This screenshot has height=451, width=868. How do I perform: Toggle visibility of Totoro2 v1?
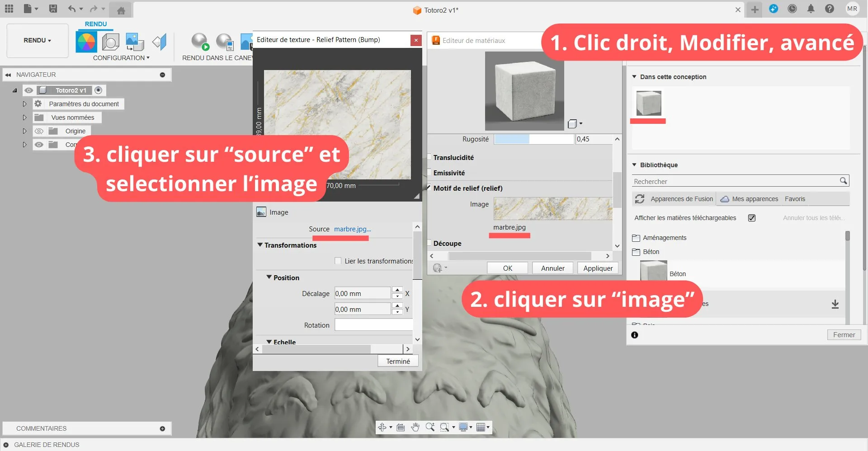(29, 90)
